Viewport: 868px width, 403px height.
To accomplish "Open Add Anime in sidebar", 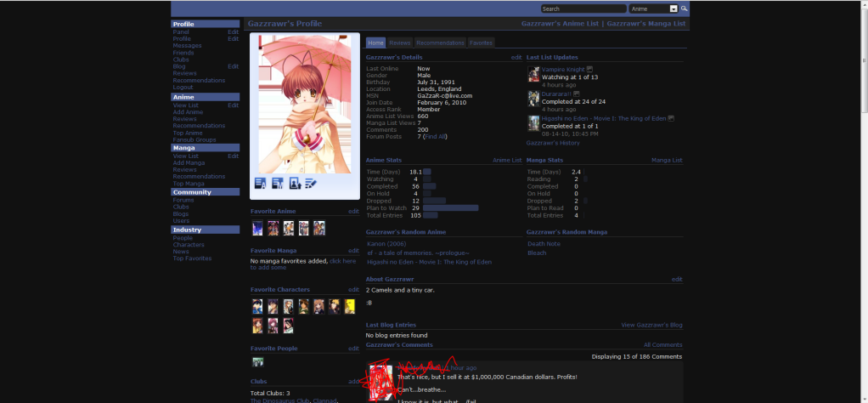I will coord(188,112).
